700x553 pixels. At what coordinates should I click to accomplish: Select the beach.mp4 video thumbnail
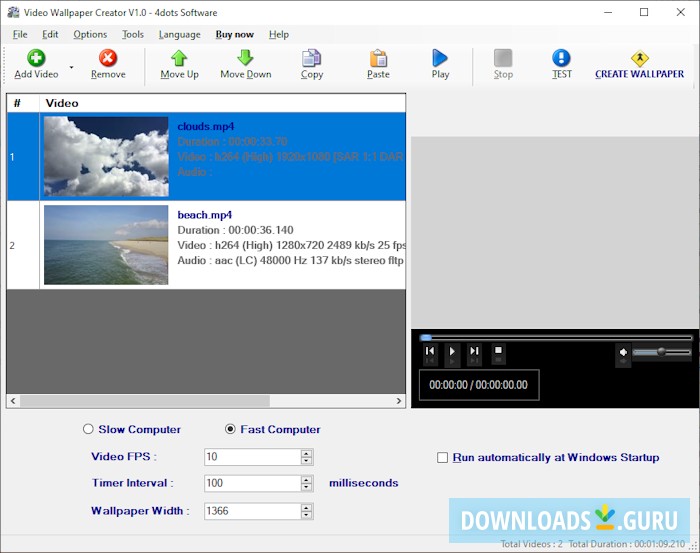(x=106, y=245)
